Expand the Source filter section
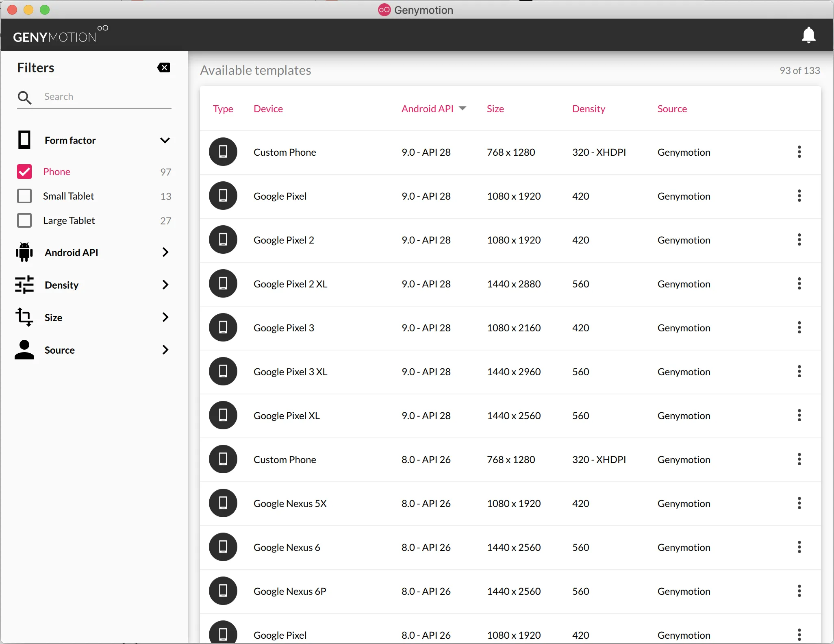The width and height of the screenshot is (834, 644). click(165, 350)
